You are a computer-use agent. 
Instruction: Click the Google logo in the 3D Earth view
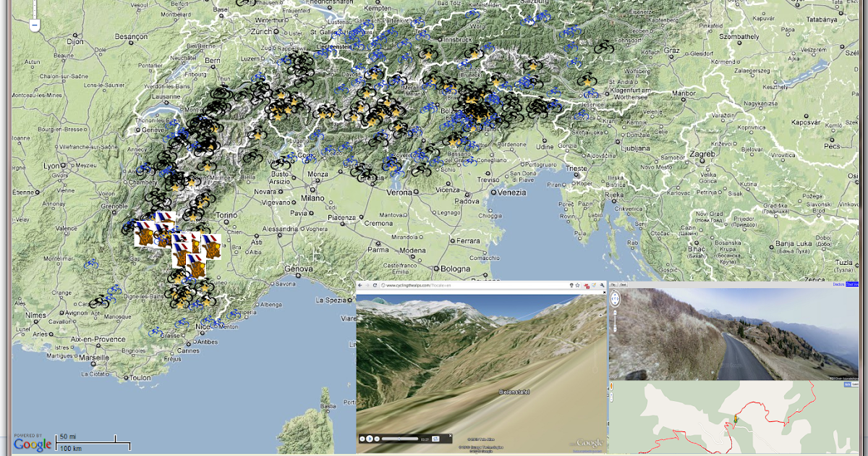pyautogui.click(x=590, y=442)
